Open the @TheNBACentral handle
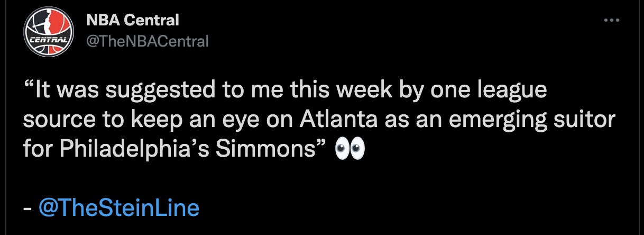Viewport: 644px width, 235px height. pyautogui.click(x=148, y=41)
